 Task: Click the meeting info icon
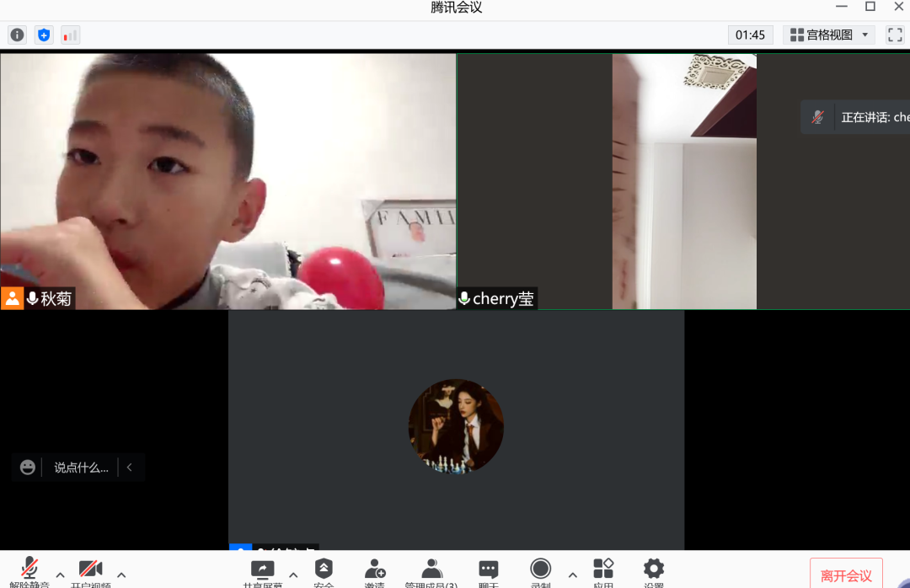[x=17, y=35]
